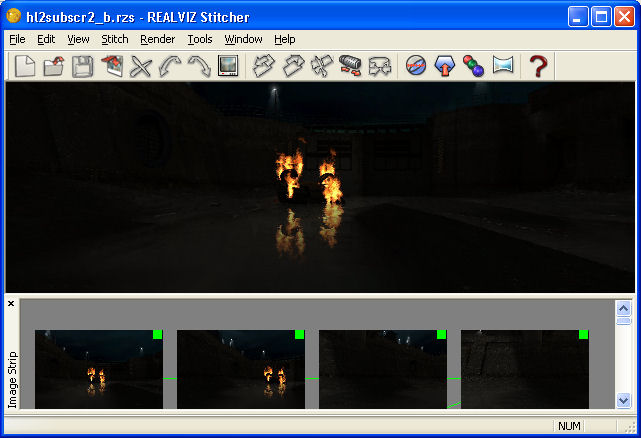Maximize the REALVIZ Stitcher window
This screenshot has width=641, height=438.
coord(601,17)
